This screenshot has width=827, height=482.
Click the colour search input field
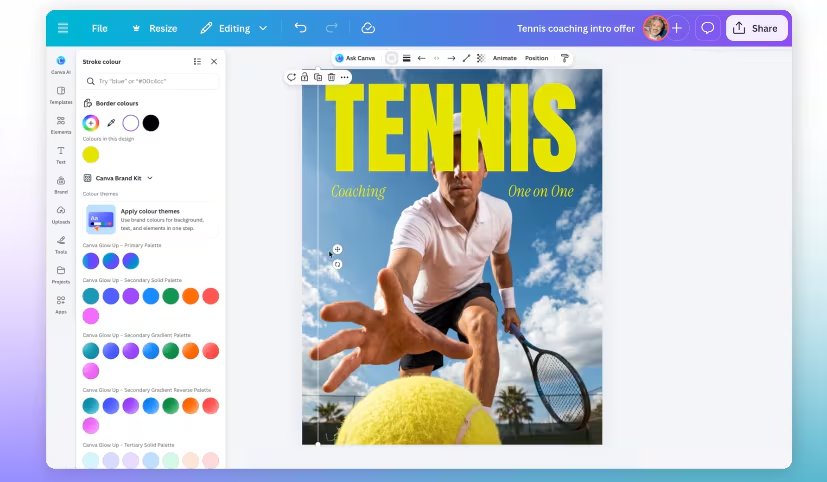(150, 81)
